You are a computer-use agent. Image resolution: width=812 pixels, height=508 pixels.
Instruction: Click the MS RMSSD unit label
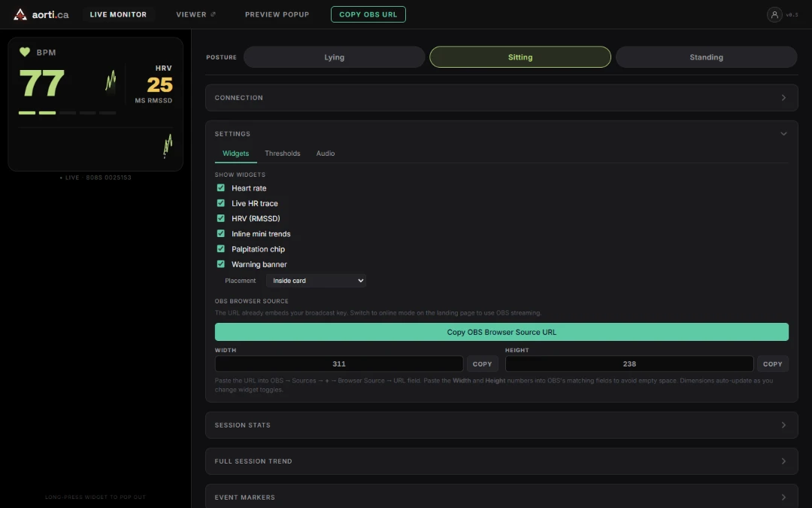point(153,101)
